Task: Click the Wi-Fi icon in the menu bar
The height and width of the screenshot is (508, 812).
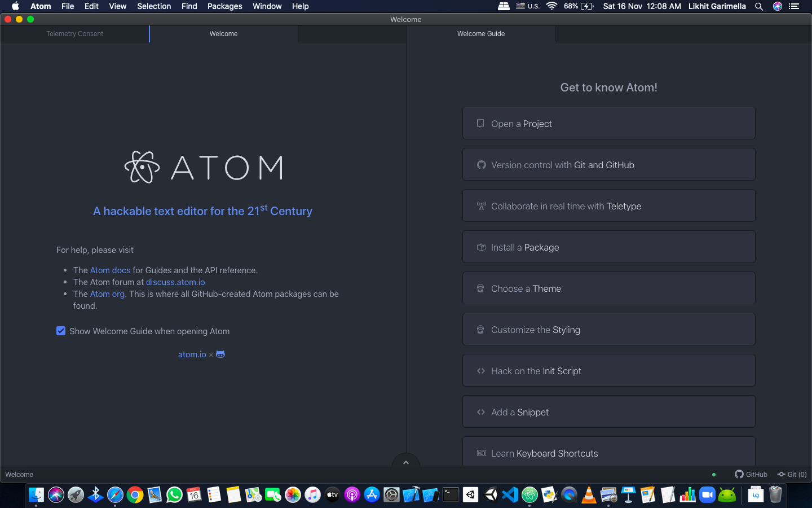Action: (x=552, y=6)
